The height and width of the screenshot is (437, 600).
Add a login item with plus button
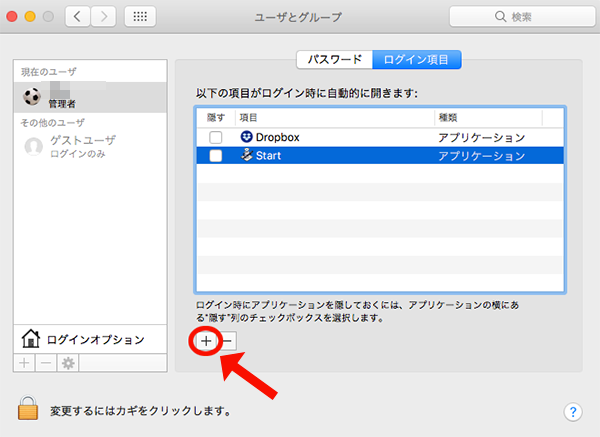pyautogui.click(x=206, y=341)
